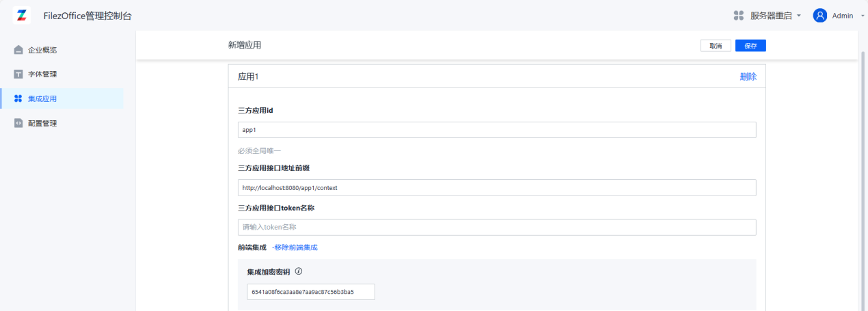The width and height of the screenshot is (868, 311).
Task: Focus the 三方应用接口地址前缀 input field
Action: pos(497,187)
